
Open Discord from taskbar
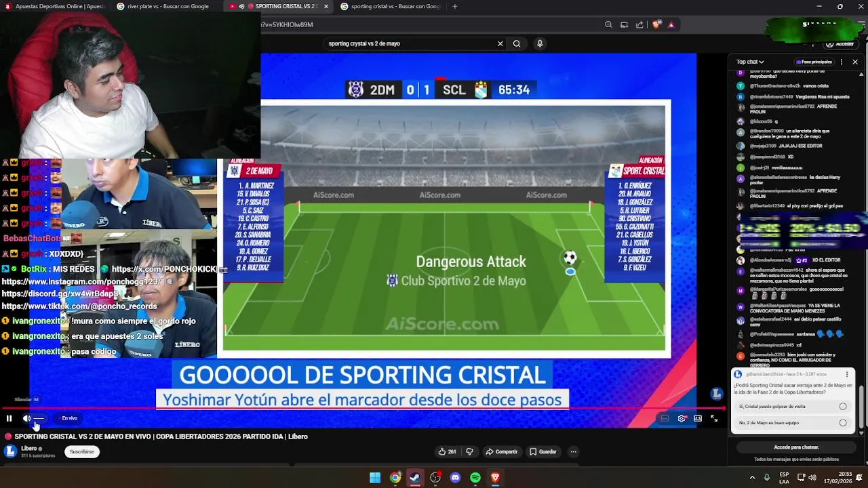click(455, 478)
